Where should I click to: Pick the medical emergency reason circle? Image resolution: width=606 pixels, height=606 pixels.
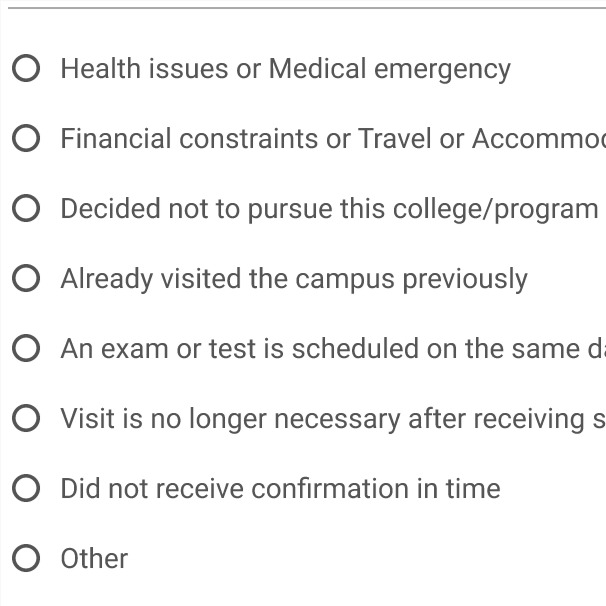tap(28, 69)
